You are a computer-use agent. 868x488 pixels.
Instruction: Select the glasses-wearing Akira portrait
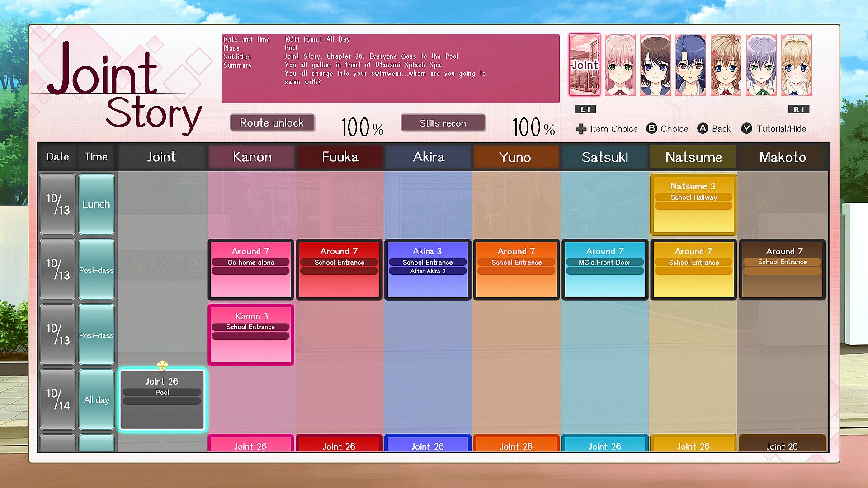(x=690, y=65)
